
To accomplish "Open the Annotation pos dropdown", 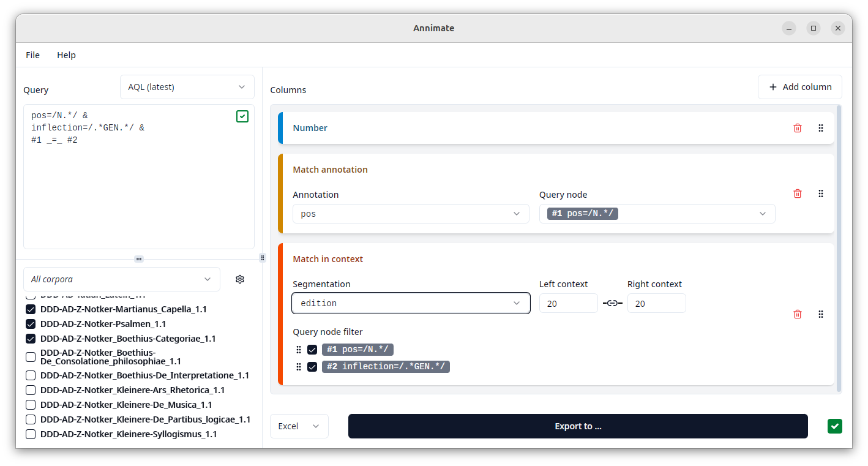I will tap(411, 214).
